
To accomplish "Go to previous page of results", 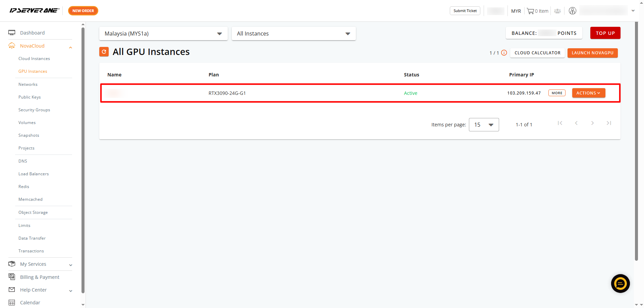I will tap(576, 123).
